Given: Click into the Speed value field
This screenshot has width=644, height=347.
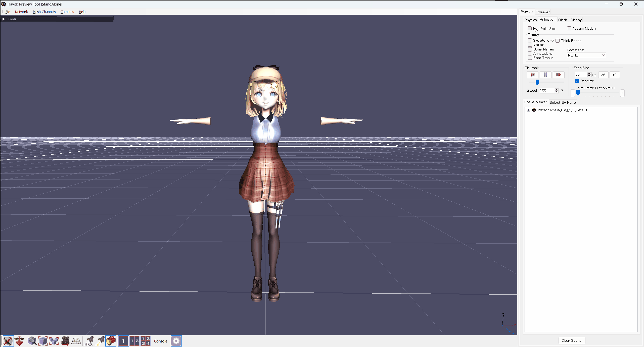Looking at the screenshot, I should pyautogui.click(x=547, y=91).
